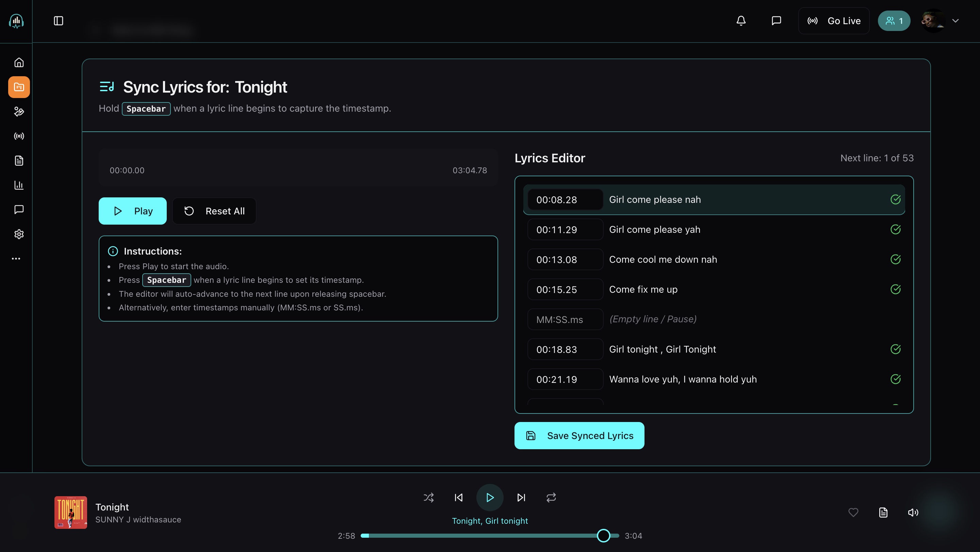980x552 pixels.
Task: Open Settings via the gear icon
Action: pyautogui.click(x=19, y=234)
